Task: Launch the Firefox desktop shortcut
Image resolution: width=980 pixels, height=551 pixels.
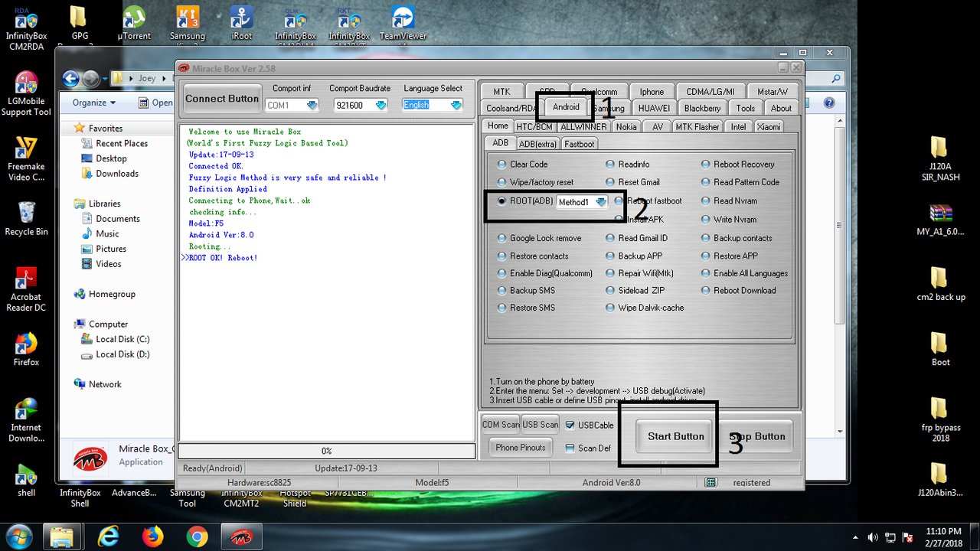Action: pyautogui.click(x=26, y=349)
